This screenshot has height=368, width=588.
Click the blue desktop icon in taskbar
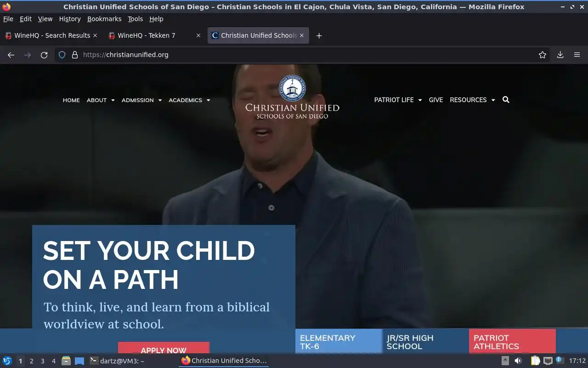(x=79, y=361)
